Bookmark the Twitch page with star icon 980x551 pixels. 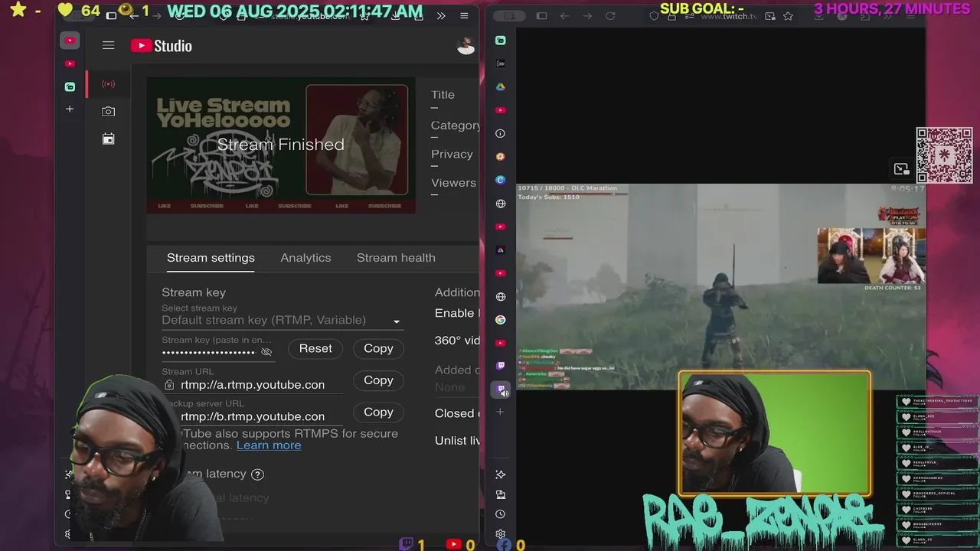tap(788, 16)
